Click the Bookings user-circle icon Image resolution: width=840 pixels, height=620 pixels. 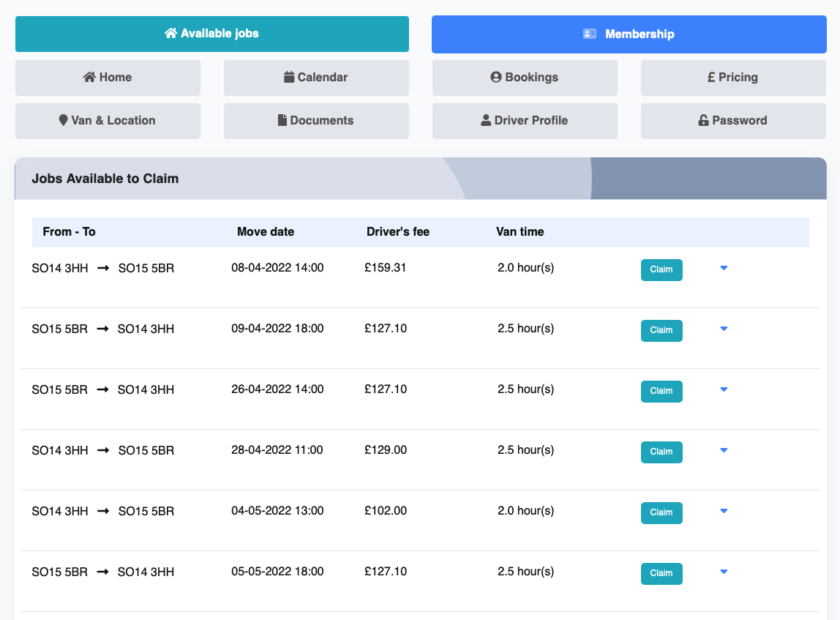(496, 77)
